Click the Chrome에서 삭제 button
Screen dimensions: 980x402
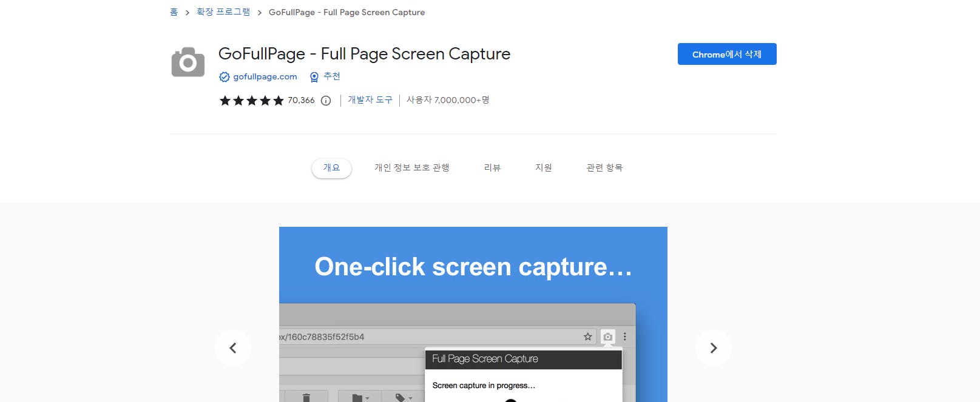[x=727, y=54]
